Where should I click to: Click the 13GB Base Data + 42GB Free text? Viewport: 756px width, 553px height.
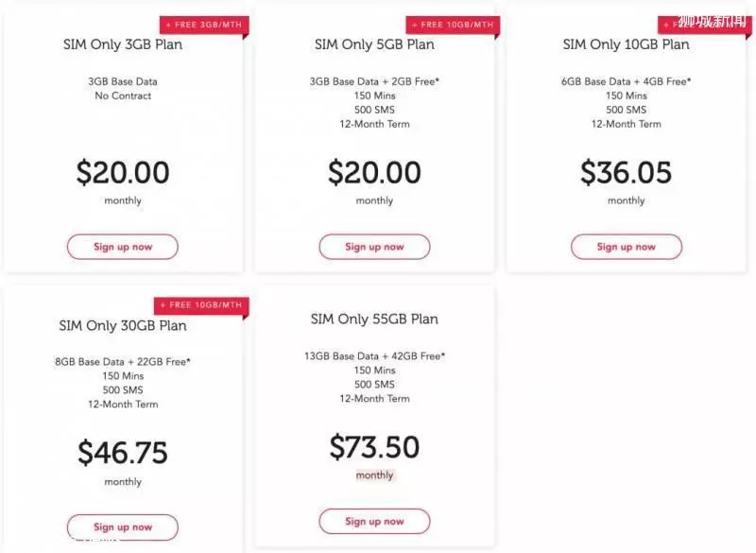(374, 356)
